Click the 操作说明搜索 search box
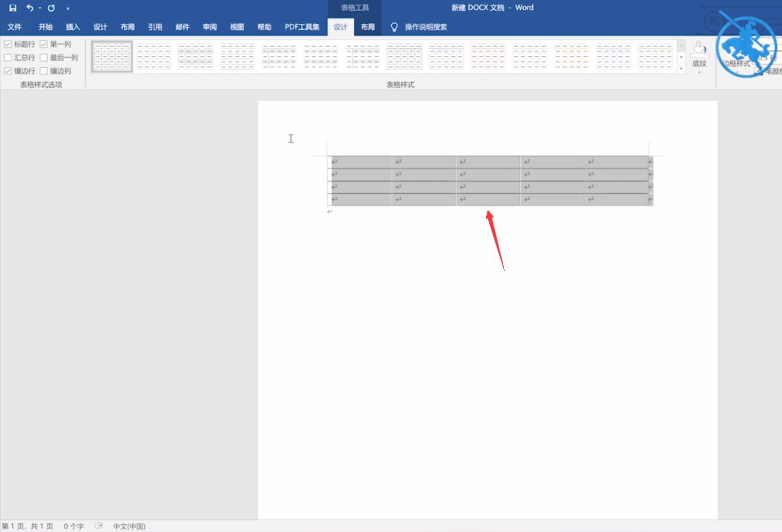 point(426,27)
